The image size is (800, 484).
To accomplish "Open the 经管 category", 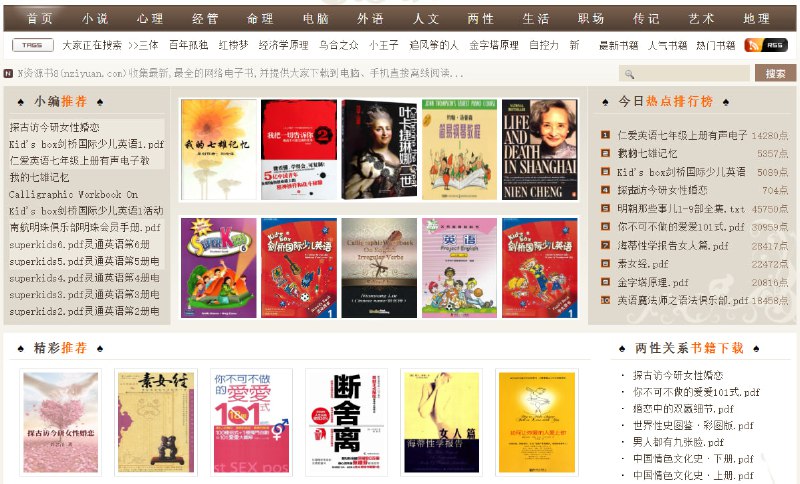I will (205, 19).
